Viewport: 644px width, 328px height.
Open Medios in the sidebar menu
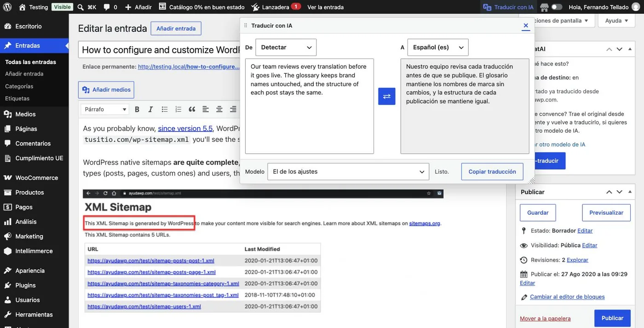[34, 114]
